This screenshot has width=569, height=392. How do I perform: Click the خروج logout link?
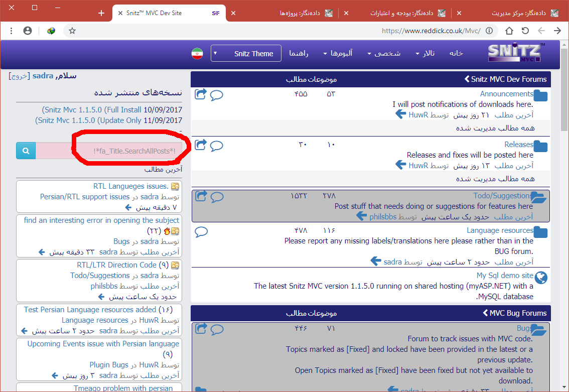pos(20,76)
